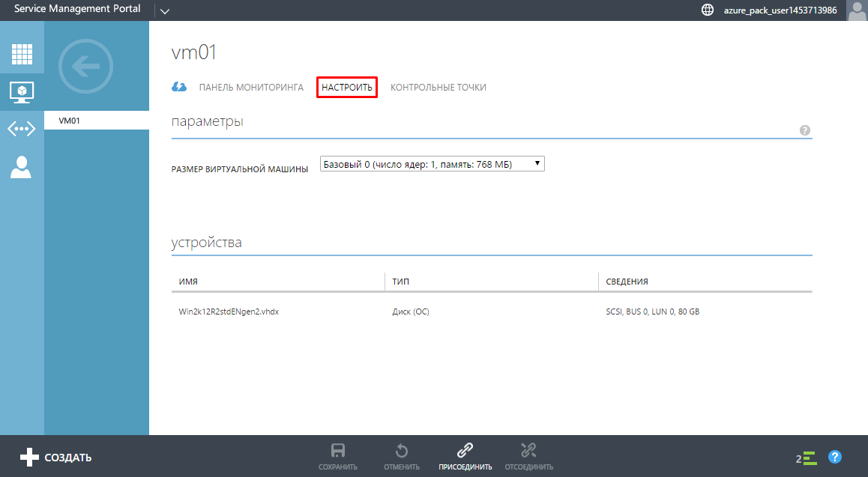
Task: Open the Networks sidebar icon
Action: (x=22, y=129)
